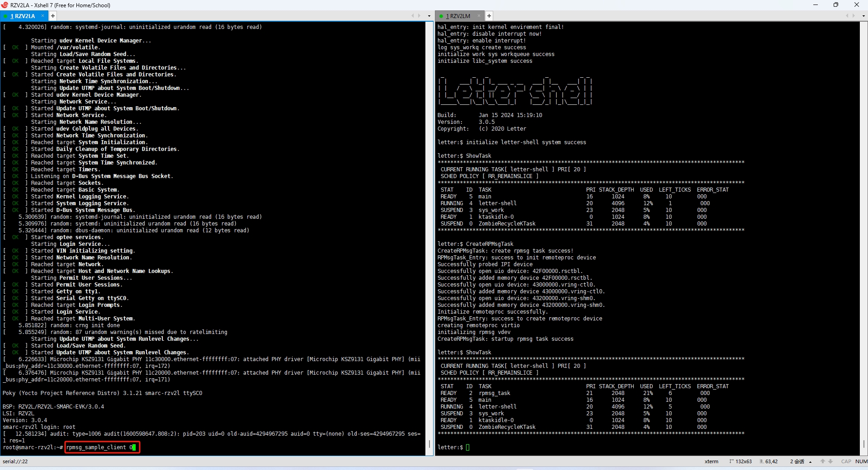868x470 pixels.
Task: Minimize the Xshell window
Action: (x=816, y=5)
